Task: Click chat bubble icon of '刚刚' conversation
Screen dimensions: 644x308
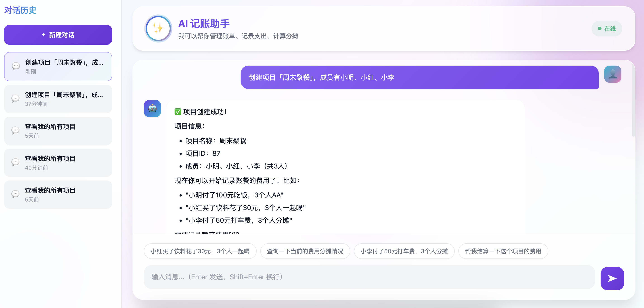Action: (x=16, y=66)
